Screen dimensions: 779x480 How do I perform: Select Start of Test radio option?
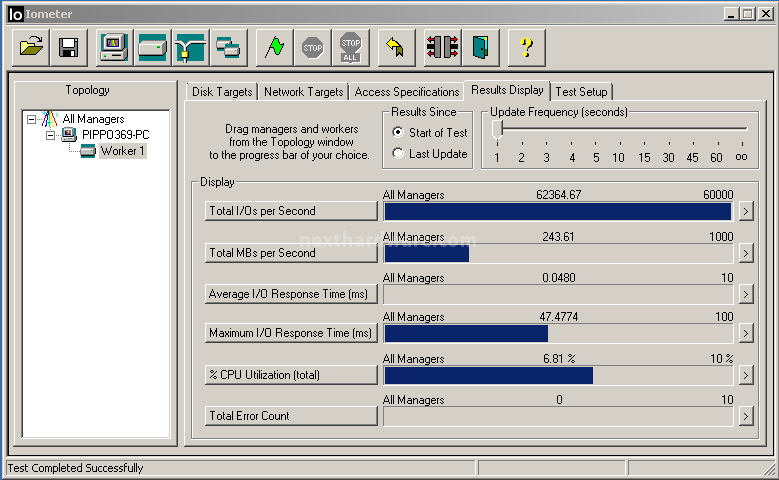click(x=397, y=132)
